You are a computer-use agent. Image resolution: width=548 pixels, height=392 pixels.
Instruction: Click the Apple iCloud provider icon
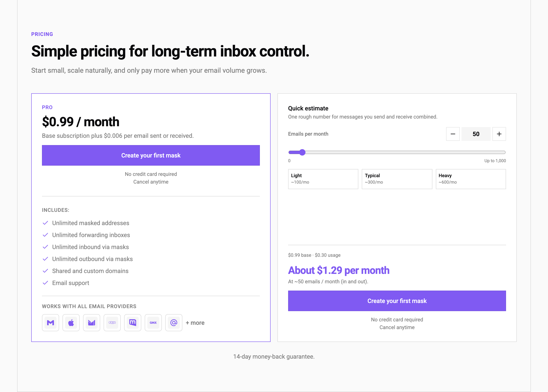pos(71,323)
